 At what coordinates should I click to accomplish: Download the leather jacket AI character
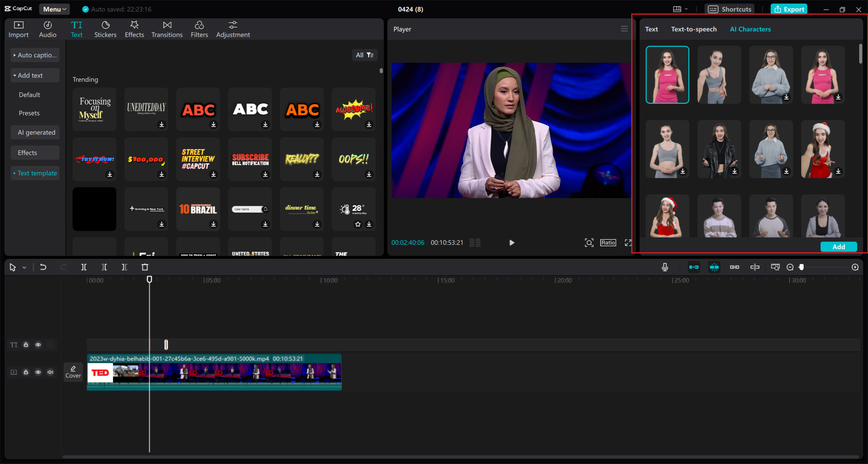(x=734, y=171)
